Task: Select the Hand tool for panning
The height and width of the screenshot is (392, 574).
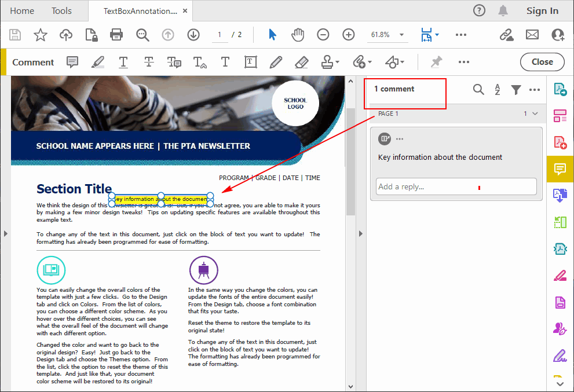Action: pos(297,35)
